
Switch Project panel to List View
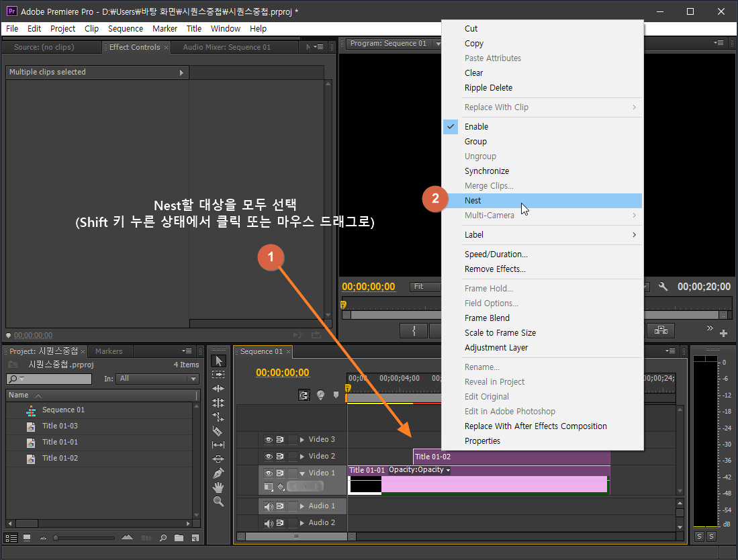coord(11,538)
